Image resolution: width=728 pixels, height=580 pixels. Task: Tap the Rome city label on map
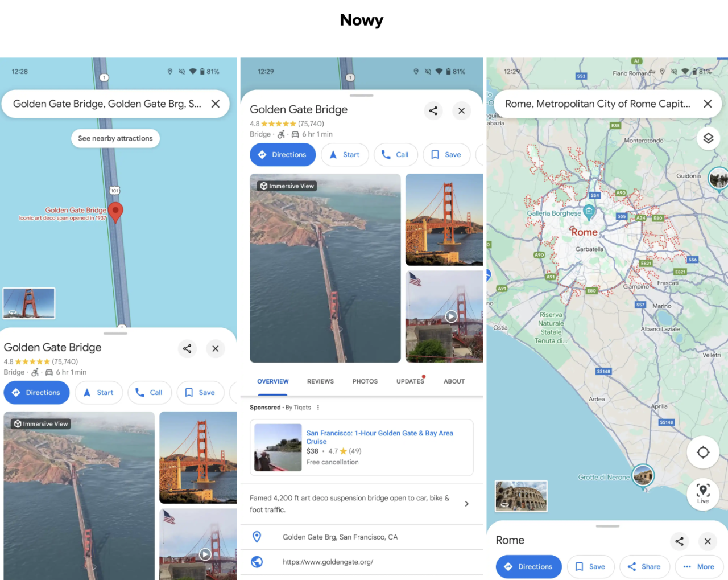[584, 232]
